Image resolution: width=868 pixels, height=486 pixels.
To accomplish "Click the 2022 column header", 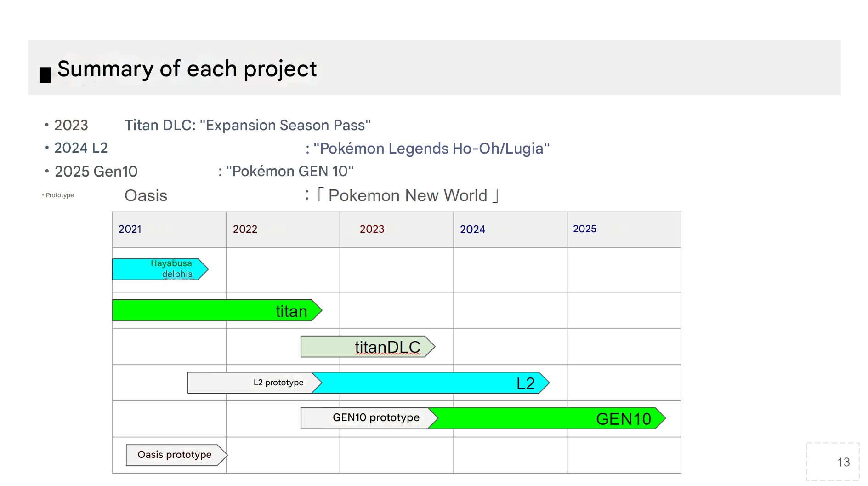I will click(283, 229).
